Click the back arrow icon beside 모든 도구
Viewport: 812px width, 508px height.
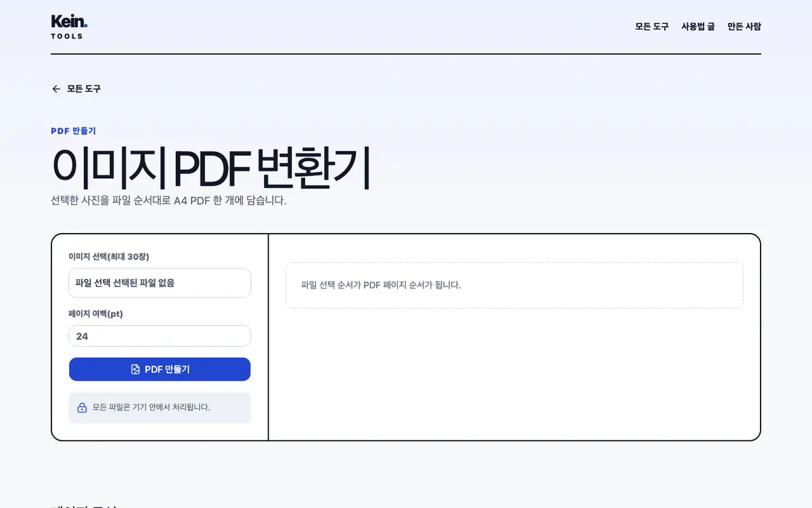(x=56, y=89)
